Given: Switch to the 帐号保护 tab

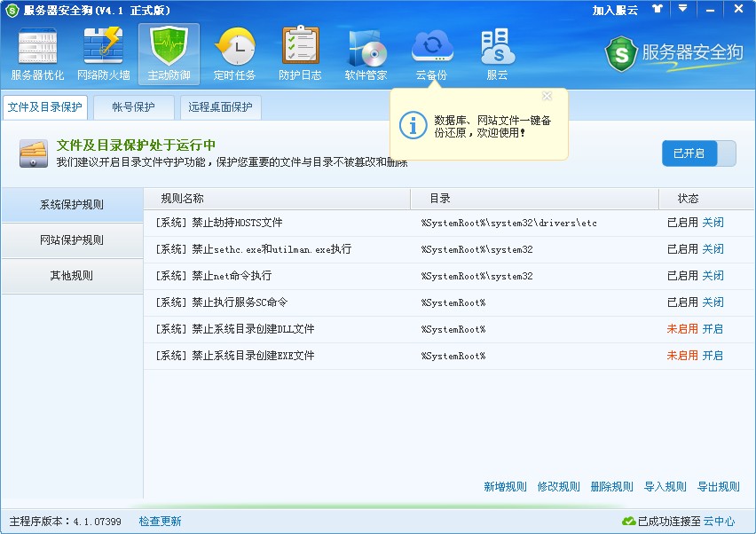Looking at the screenshot, I should click(133, 107).
